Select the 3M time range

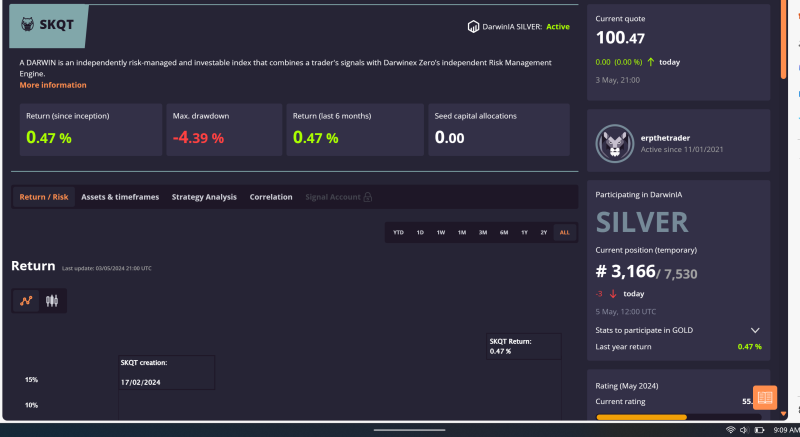coord(483,233)
